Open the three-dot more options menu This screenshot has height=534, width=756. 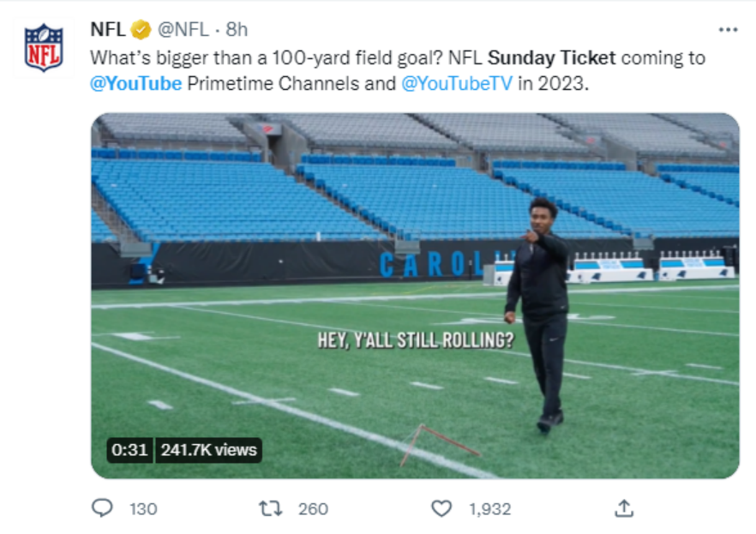(728, 30)
